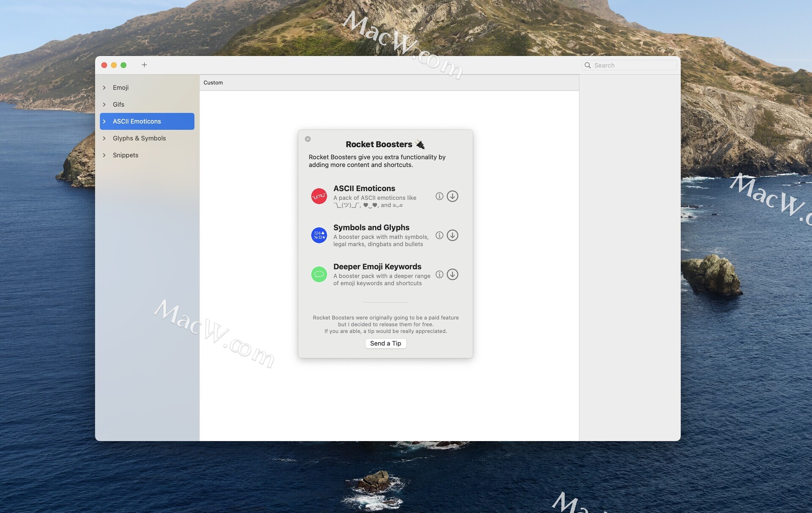Expand Glyphs & Symbols chevron
812x513 pixels.
pos(104,138)
